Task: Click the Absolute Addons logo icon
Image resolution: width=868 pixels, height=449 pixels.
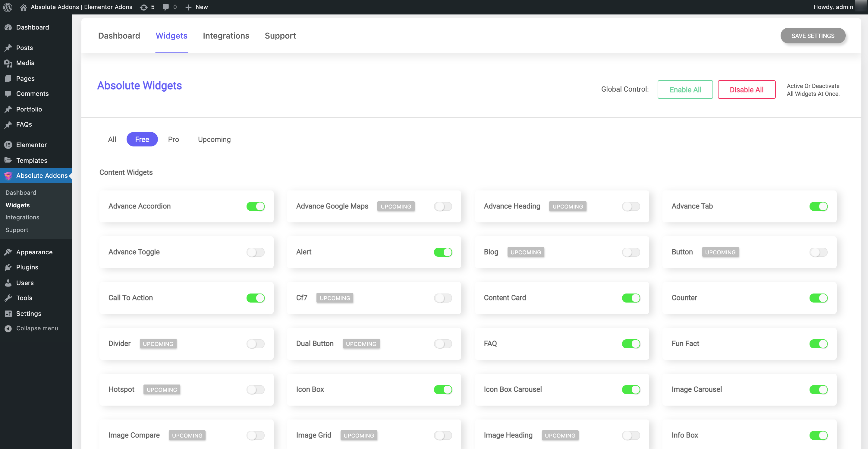Action: 8,175
